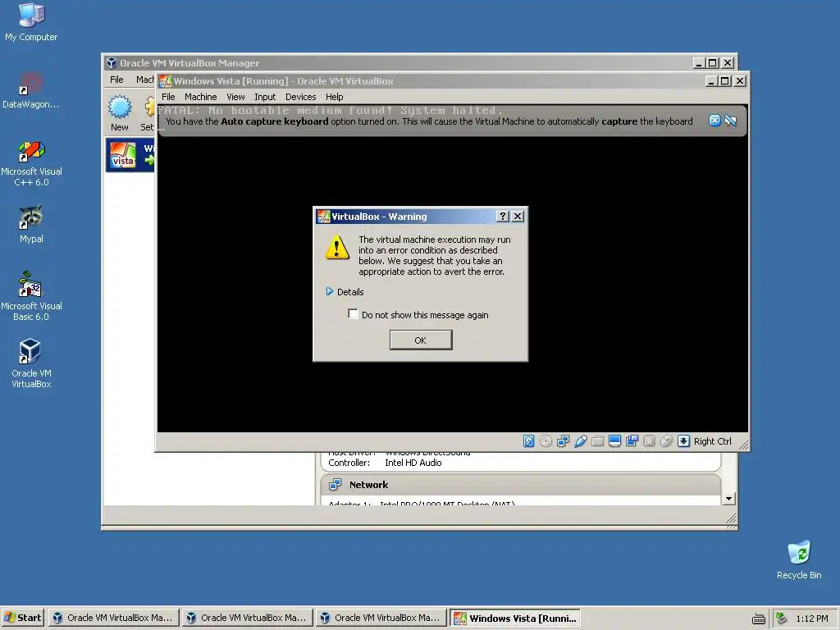Select the Windows Vista VM in Manager list
Screen dimensions: 840x630
click(x=130, y=155)
